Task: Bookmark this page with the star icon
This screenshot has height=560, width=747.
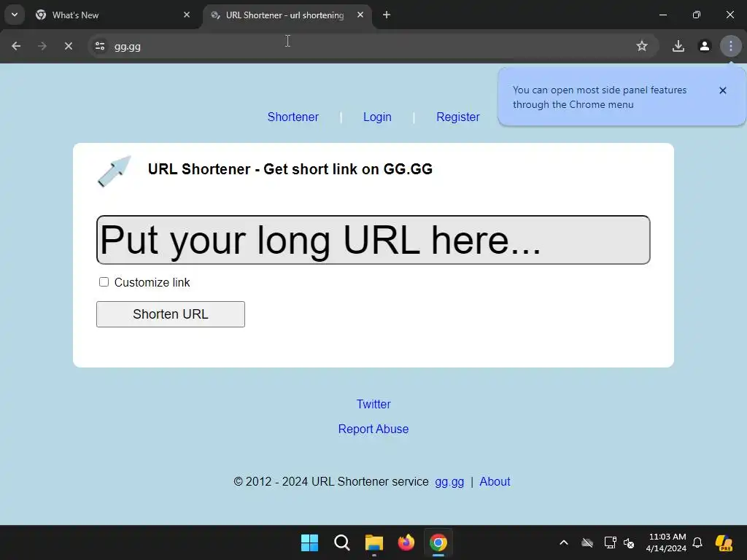Action: [642, 46]
